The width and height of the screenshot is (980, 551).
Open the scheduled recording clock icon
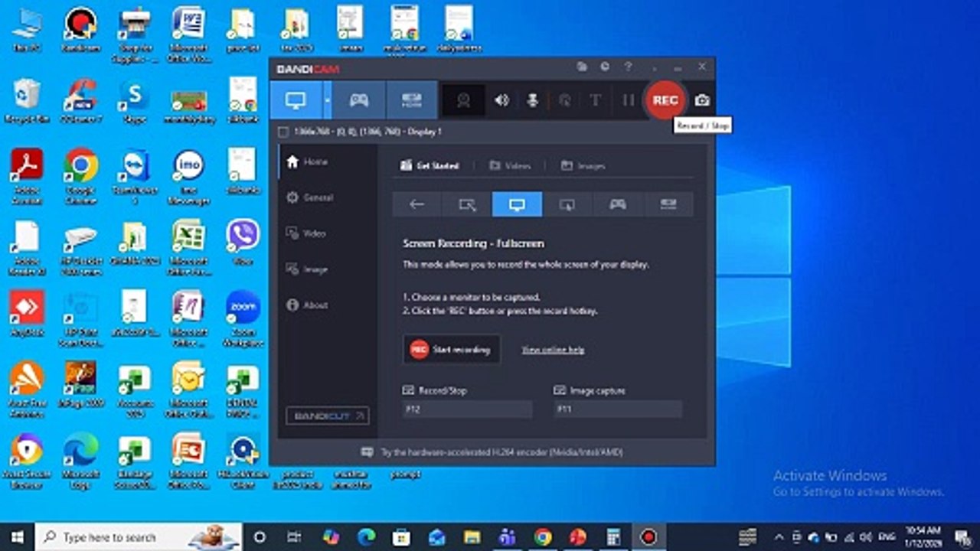[x=605, y=67]
